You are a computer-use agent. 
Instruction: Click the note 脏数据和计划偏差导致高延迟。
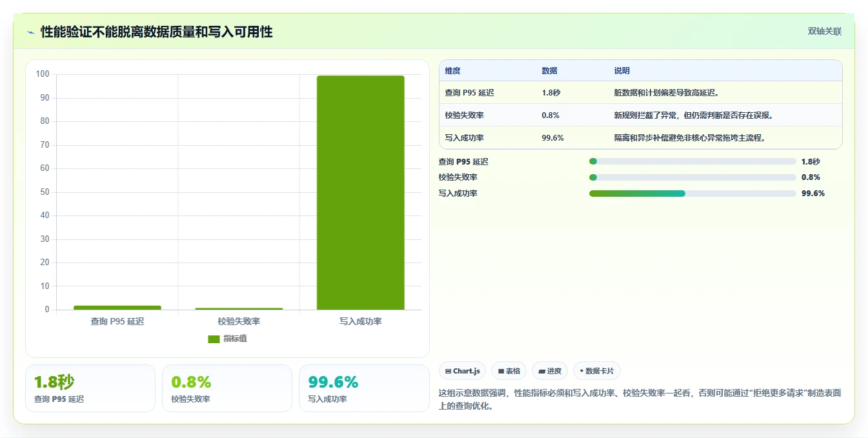tap(667, 93)
